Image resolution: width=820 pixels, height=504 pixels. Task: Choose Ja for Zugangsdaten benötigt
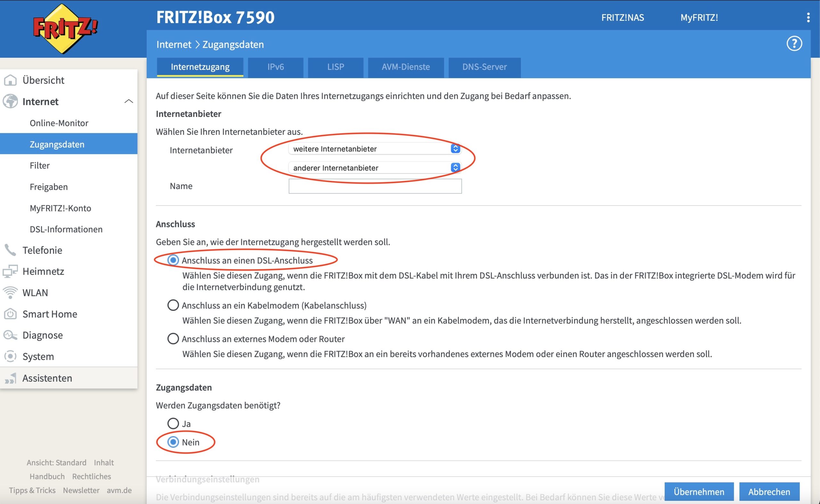(173, 424)
